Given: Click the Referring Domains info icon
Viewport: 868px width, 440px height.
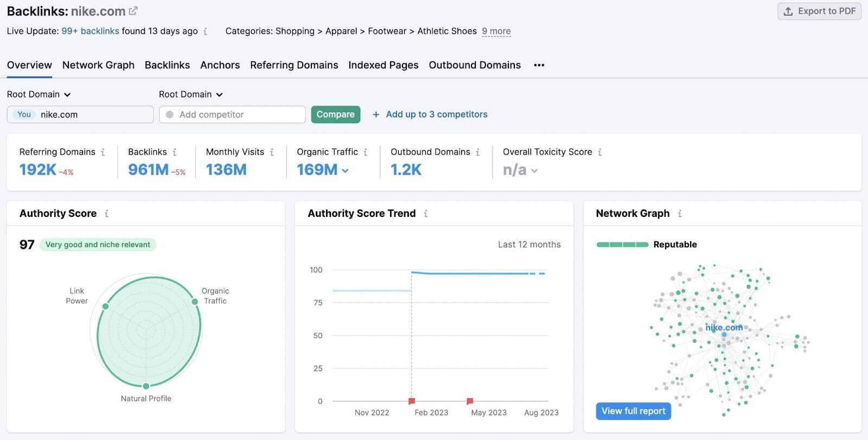Looking at the screenshot, I should [x=103, y=152].
